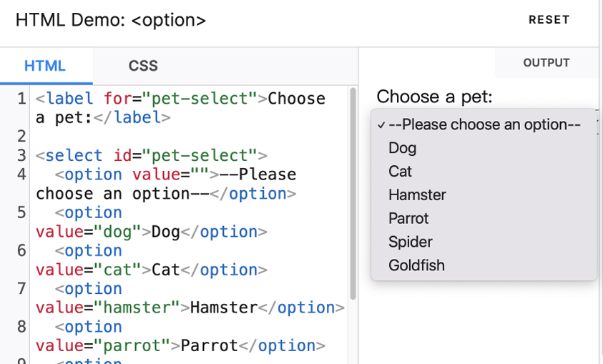
Task: Choose Spider from the options
Action: point(484,242)
